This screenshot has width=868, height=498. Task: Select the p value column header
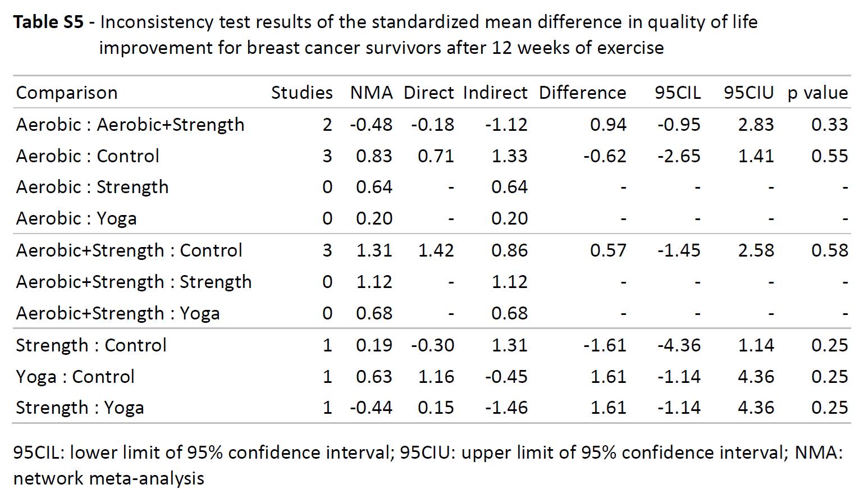[x=817, y=93]
